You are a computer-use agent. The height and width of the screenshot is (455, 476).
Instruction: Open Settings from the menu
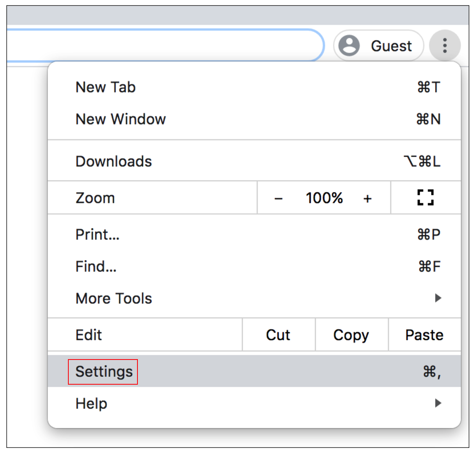pos(104,372)
